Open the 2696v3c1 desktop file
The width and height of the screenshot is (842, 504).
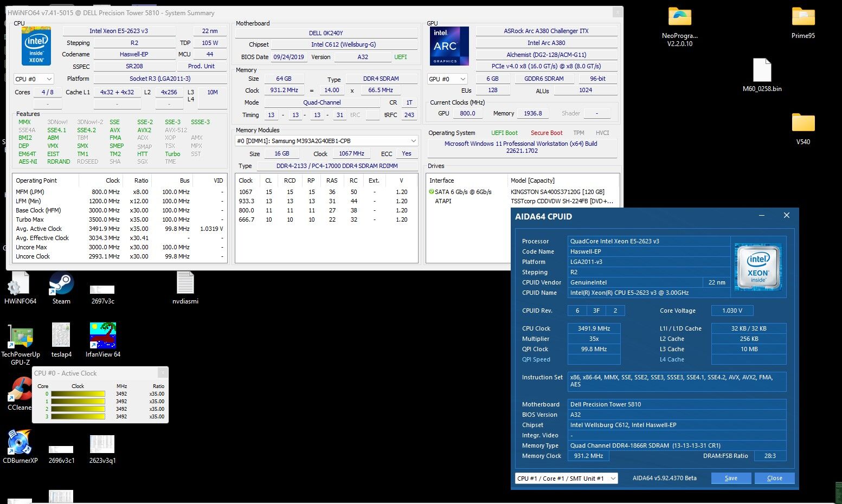tap(61, 454)
